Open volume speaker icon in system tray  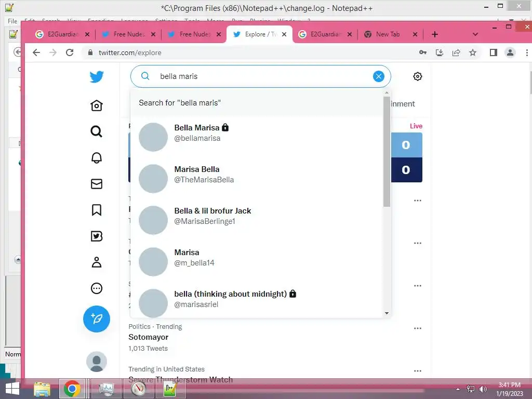click(x=483, y=389)
